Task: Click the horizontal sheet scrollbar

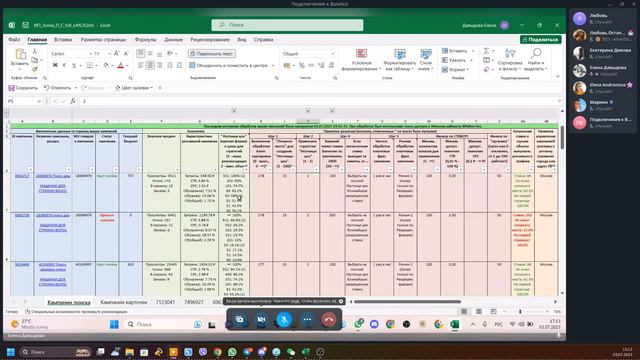Action: point(407,302)
